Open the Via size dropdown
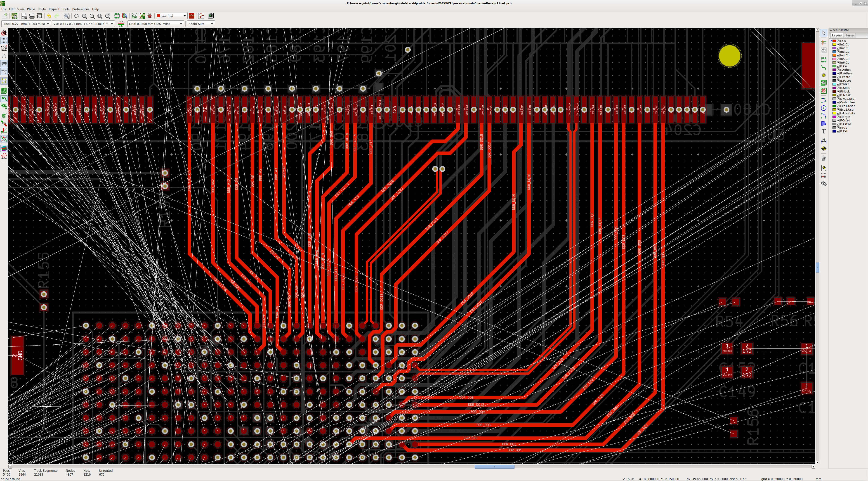Screen dimensions: 868x481 [83, 24]
